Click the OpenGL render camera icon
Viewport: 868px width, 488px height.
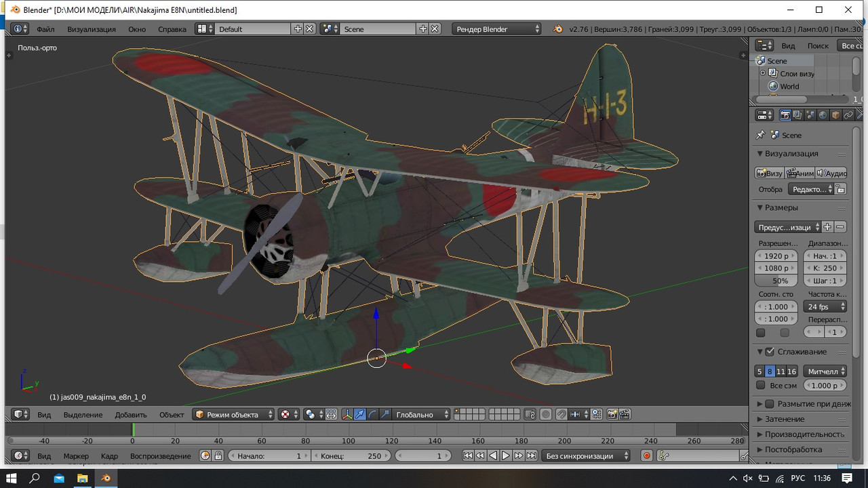[x=612, y=414]
